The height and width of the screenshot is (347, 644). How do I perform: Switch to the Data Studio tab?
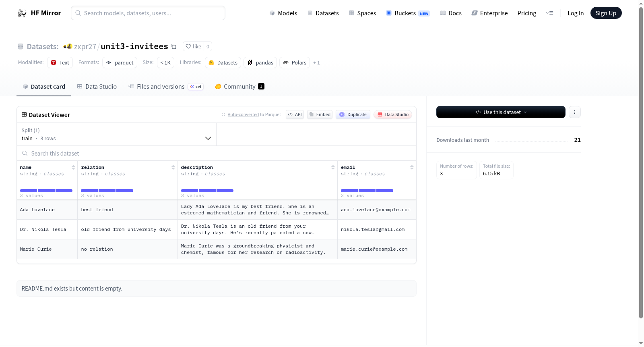coord(97,87)
